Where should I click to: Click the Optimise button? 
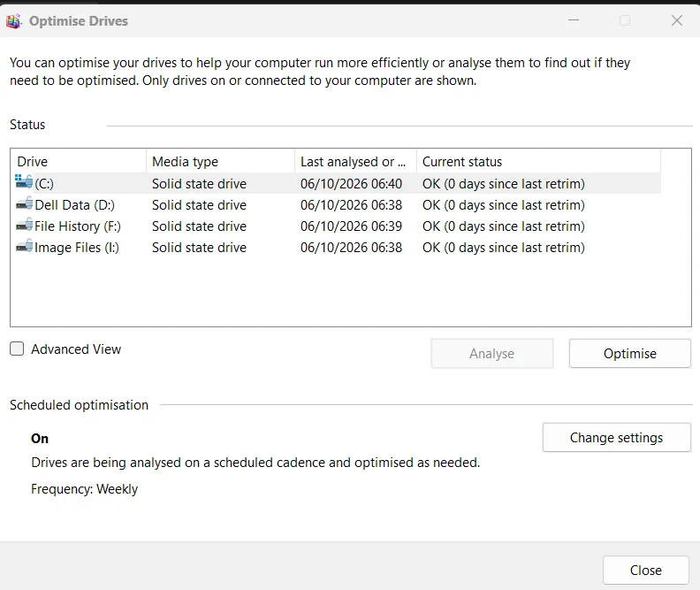(x=630, y=353)
